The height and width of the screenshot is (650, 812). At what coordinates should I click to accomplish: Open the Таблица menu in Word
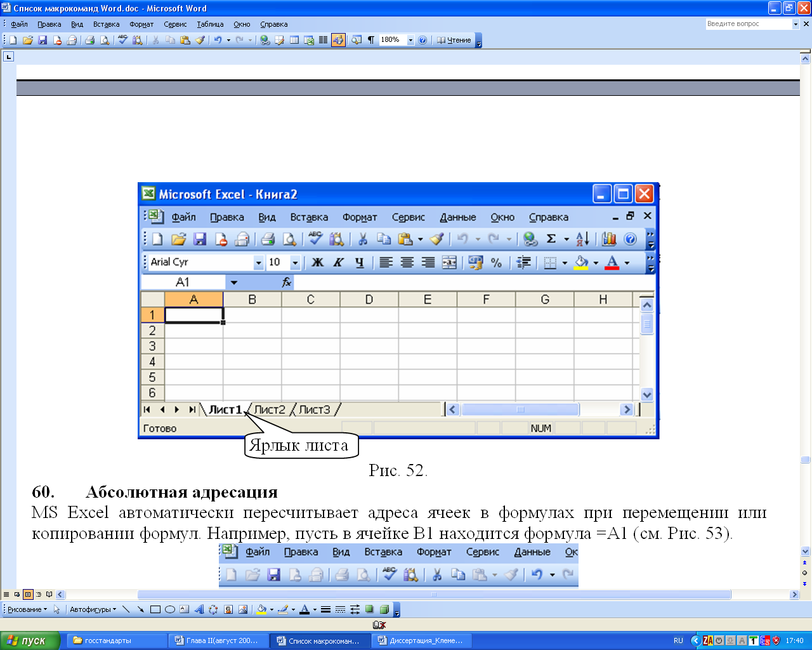pyautogui.click(x=210, y=24)
